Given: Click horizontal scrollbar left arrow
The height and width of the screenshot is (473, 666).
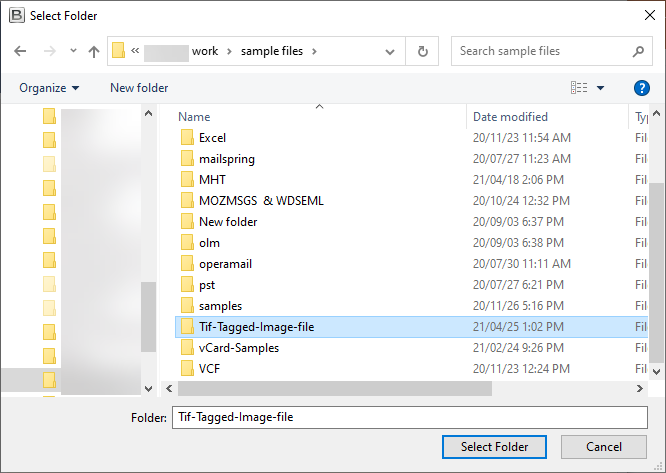Looking at the screenshot, I should click(169, 389).
